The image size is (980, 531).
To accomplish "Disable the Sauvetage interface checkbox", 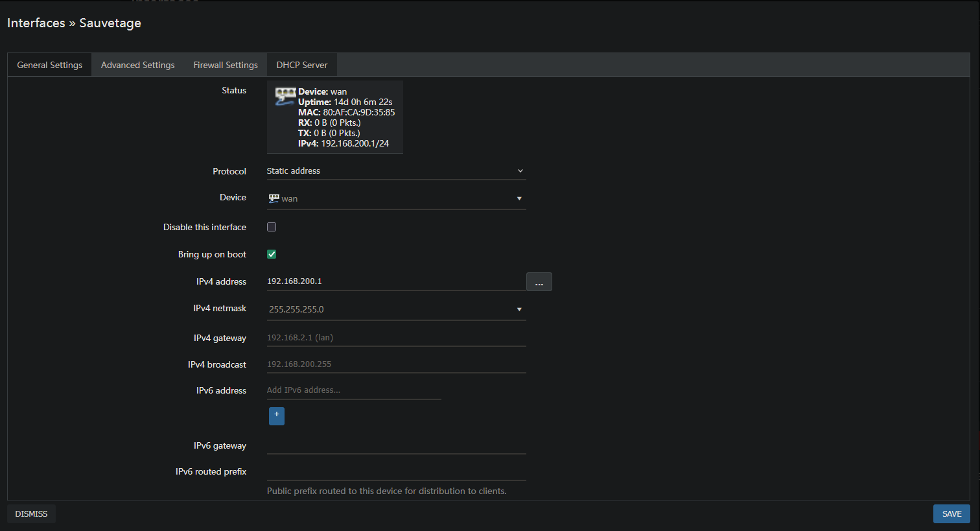I will [x=272, y=226].
